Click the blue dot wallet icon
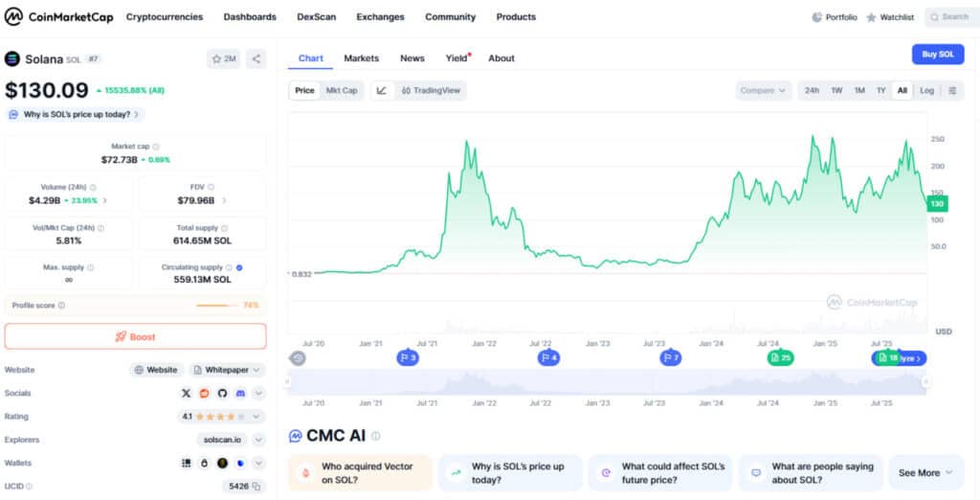The width and height of the screenshot is (980, 500). (240, 463)
